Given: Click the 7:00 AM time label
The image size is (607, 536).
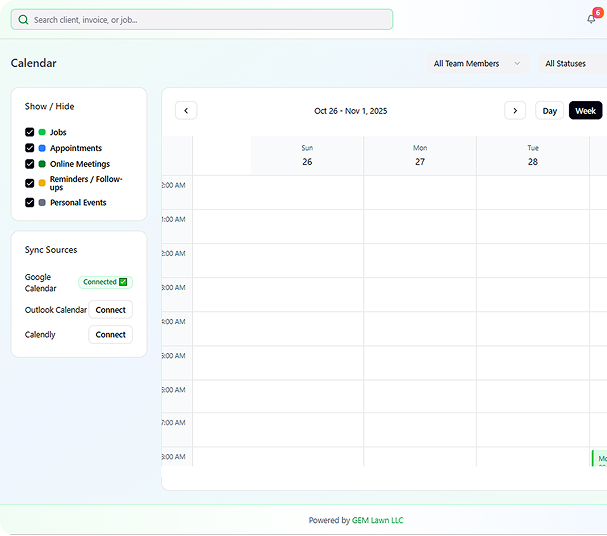Looking at the screenshot, I should (x=173, y=423).
